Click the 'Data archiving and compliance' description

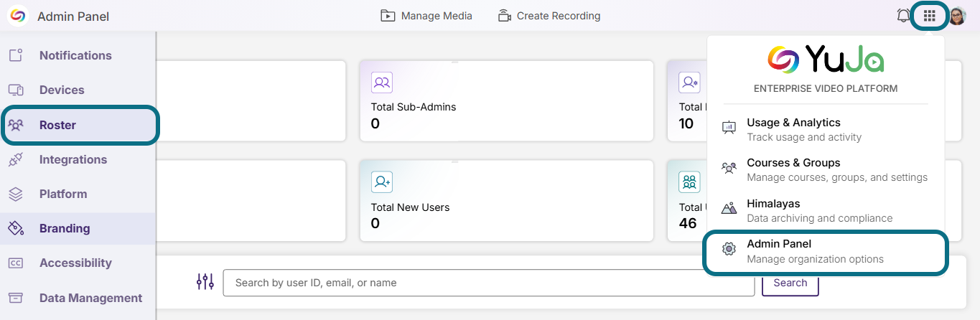[820, 218]
